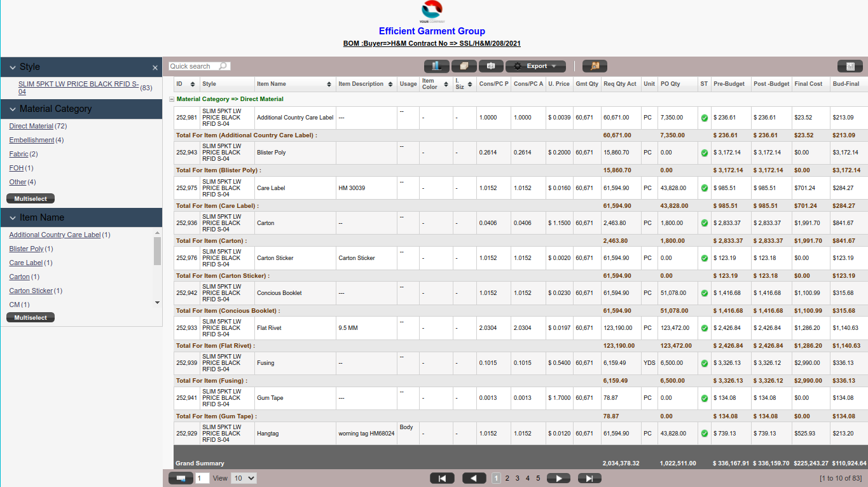Click the stacked sheets toolbar button
Screen dimensions: 868x487
coord(464,66)
